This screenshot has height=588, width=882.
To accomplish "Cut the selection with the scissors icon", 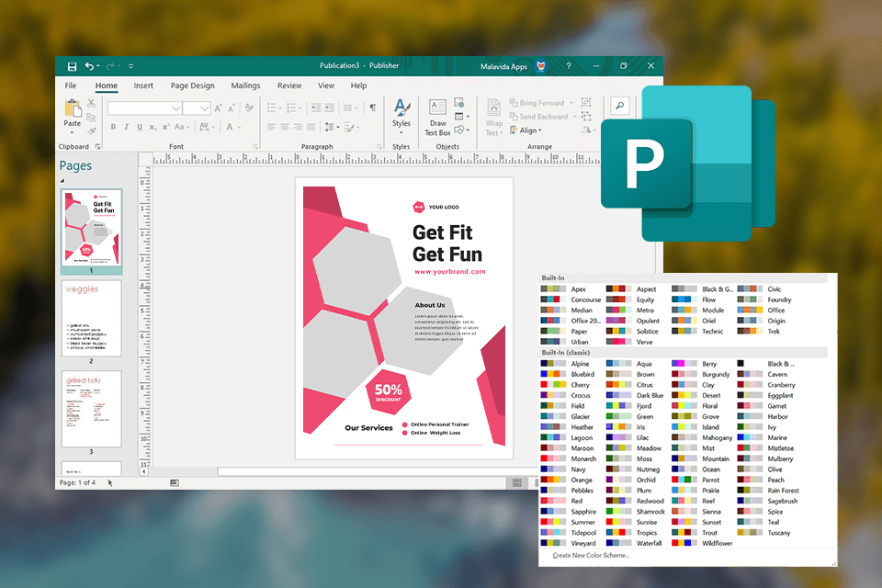I will [91, 103].
